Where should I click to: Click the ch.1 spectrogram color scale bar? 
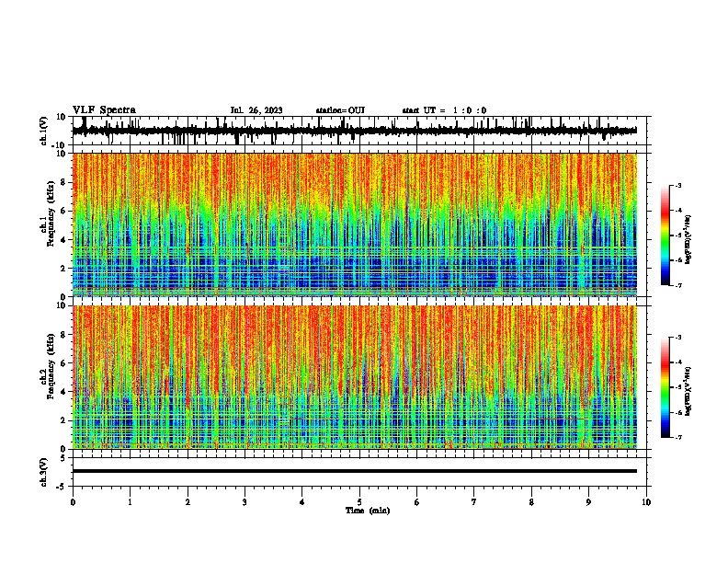[665, 236]
